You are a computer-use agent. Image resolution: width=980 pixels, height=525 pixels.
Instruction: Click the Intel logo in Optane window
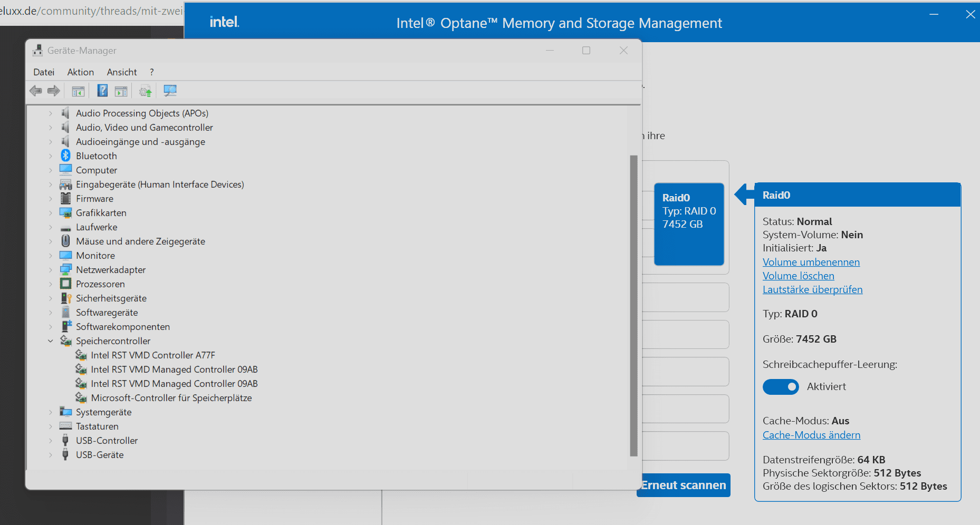point(224,22)
